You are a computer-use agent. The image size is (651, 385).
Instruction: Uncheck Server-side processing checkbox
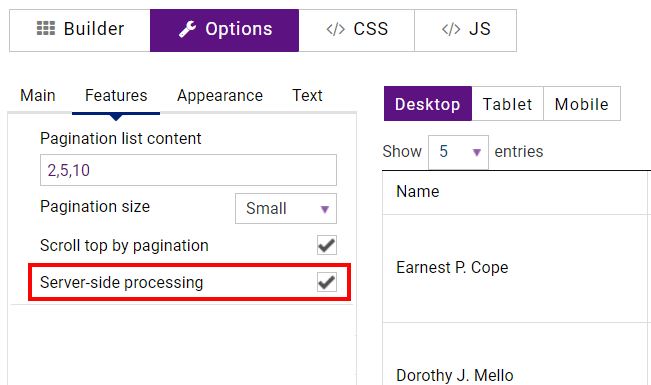click(x=327, y=282)
